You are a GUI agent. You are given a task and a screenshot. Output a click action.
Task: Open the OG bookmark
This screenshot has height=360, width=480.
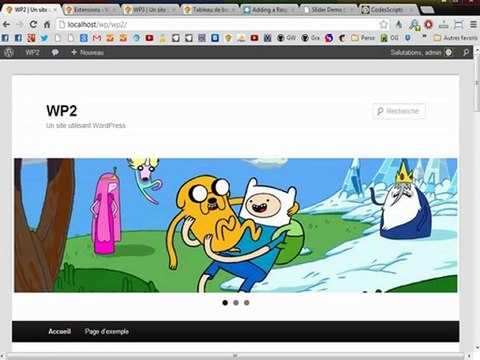pos(389,38)
